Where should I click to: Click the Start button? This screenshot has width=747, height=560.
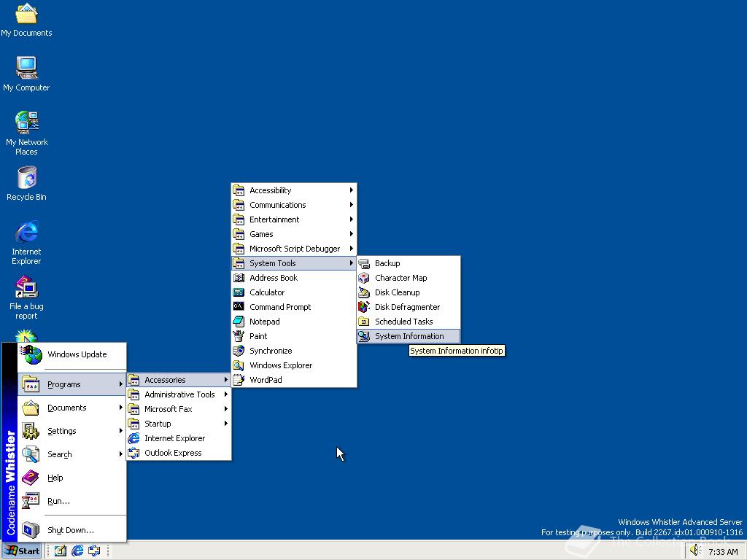pos(23,551)
